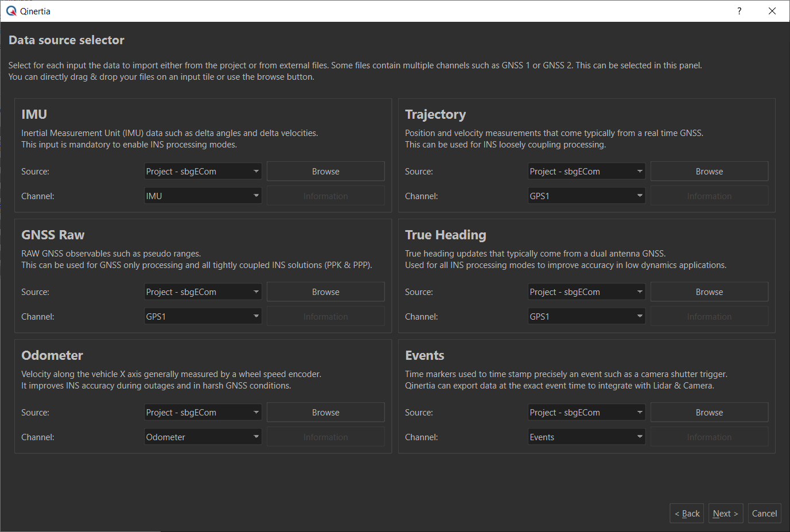Click the help question mark button
Viewport: 790px width, 532px height.
coord(739,11)
